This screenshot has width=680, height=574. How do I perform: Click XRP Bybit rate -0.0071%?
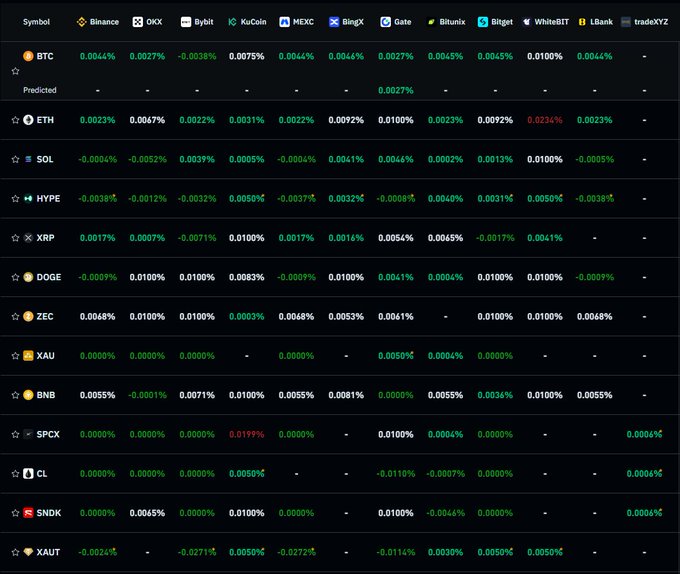[x=197, y=238]
